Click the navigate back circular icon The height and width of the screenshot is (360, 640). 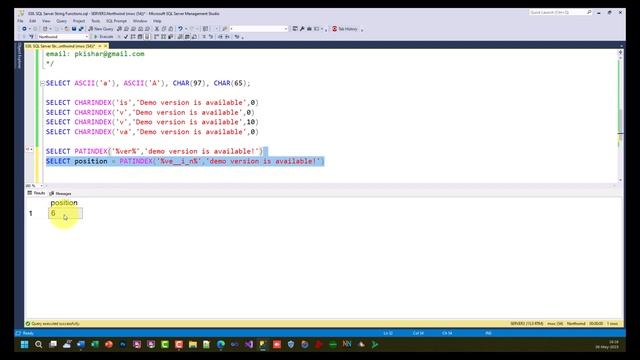(24, 29)
